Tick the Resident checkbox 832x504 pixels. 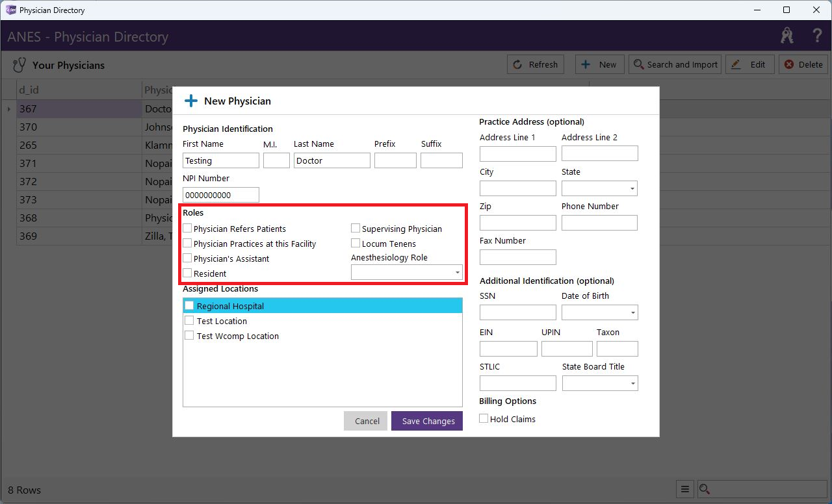(x=188, y=273)
